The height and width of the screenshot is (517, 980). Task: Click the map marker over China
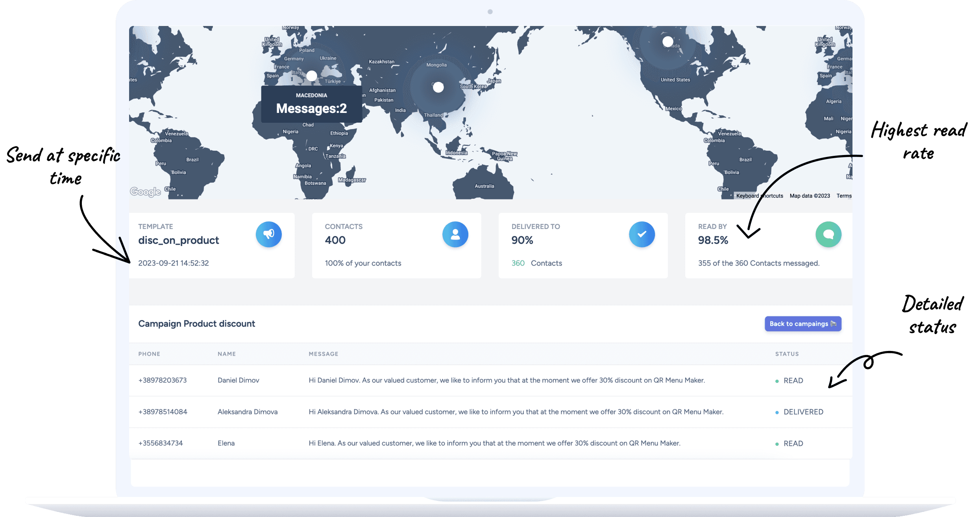click(438, 88)
